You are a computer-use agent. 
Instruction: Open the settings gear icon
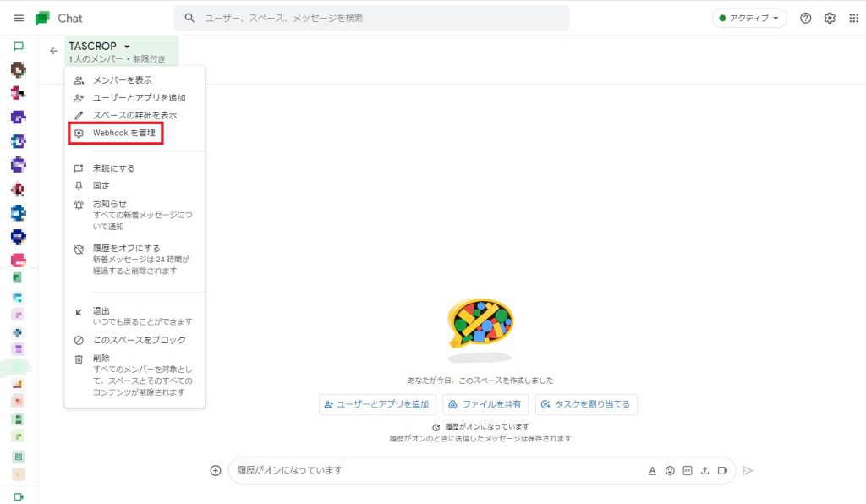coord(830,19)
